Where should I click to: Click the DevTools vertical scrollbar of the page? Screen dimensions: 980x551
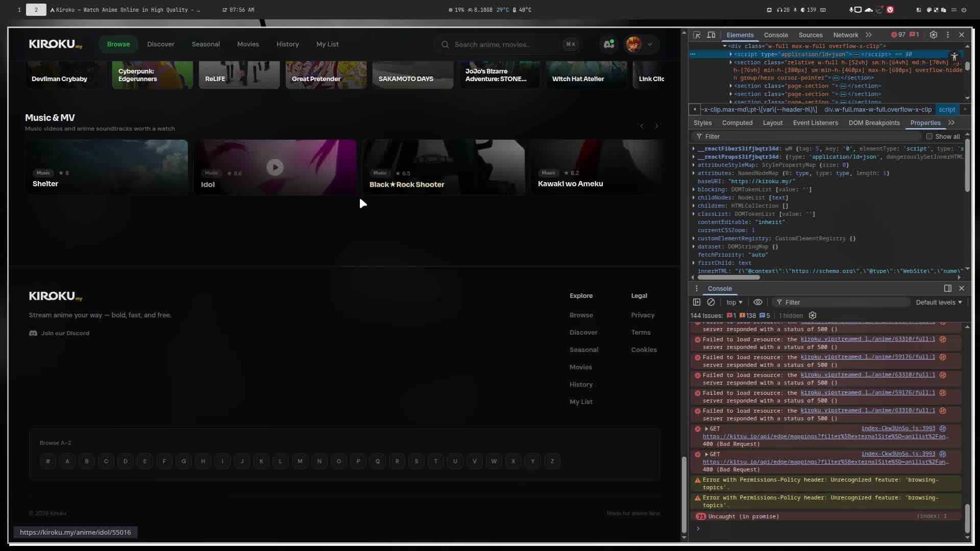[684, 495]
